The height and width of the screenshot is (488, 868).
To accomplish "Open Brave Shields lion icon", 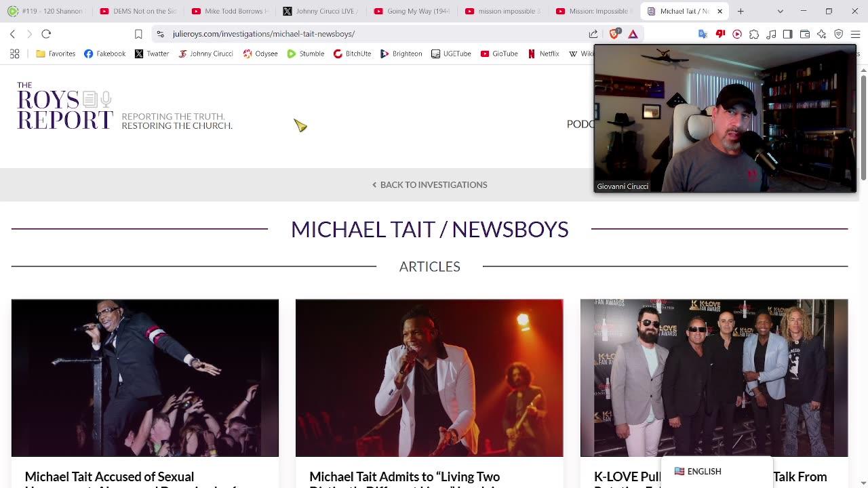I will (614, 34).
